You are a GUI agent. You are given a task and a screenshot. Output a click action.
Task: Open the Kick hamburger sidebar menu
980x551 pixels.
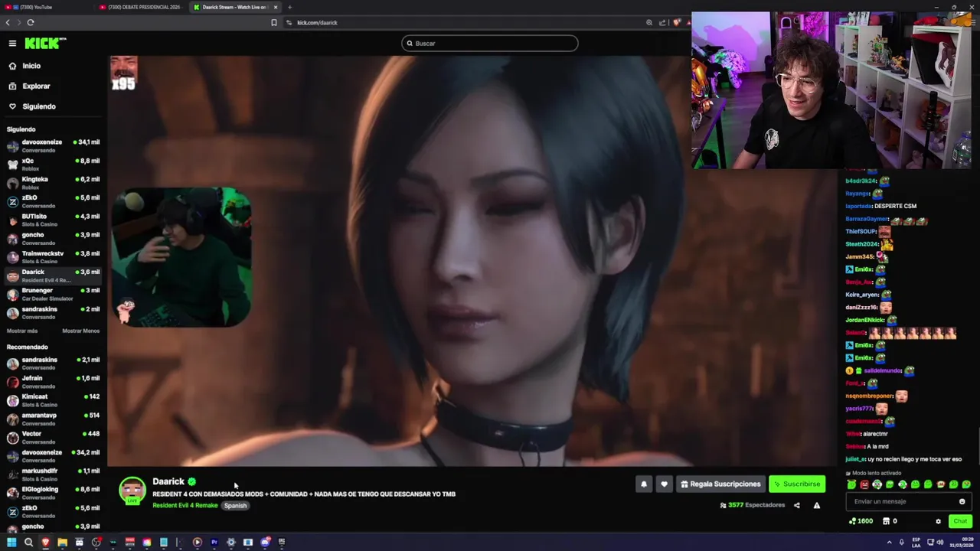12,44
